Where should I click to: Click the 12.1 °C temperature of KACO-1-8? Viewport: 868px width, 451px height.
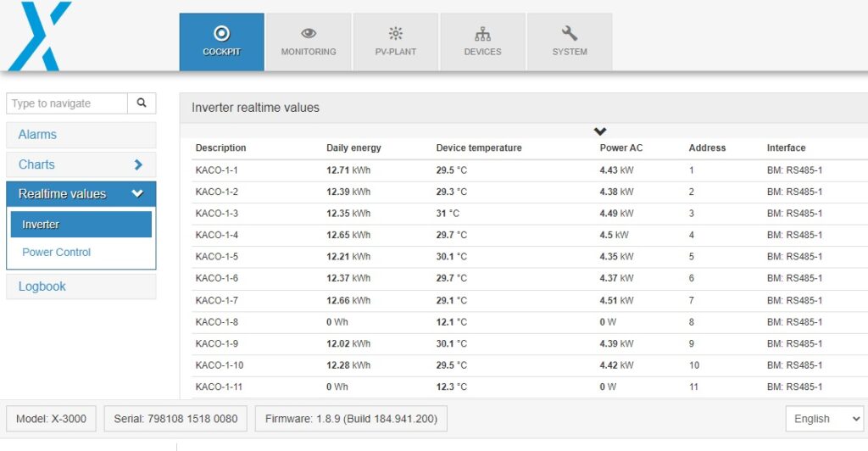[451, 321]
